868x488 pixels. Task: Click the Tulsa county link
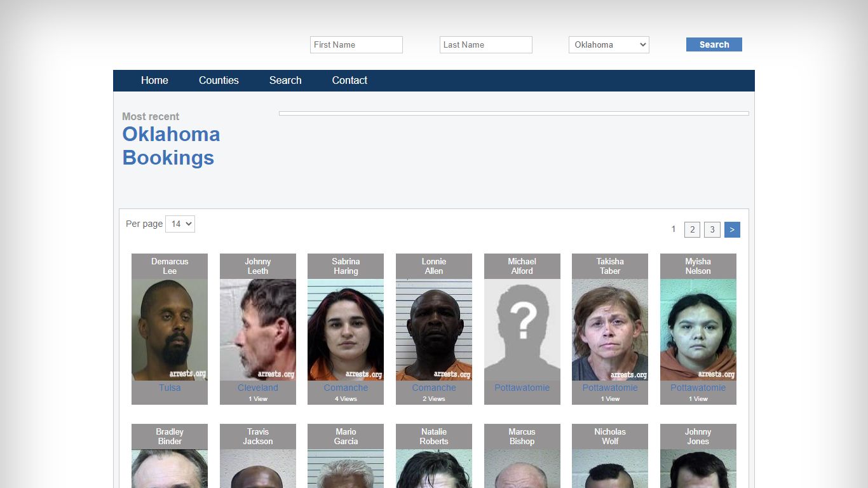click(x=170, y=388)
